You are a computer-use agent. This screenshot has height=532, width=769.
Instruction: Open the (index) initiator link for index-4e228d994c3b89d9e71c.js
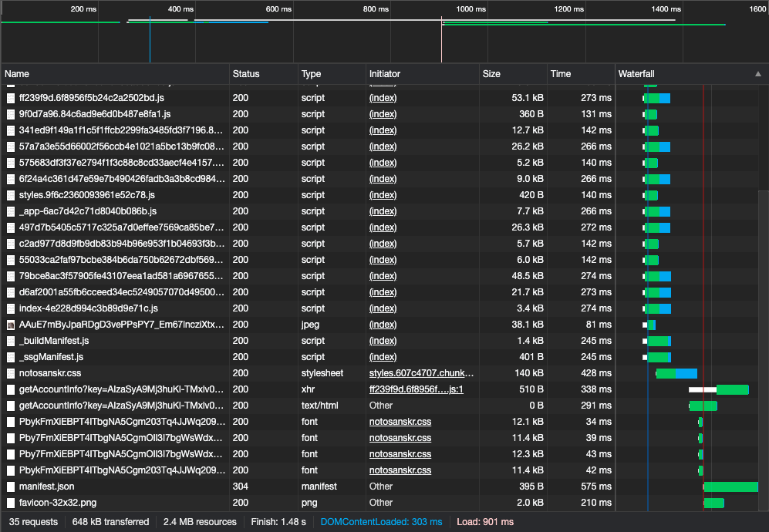(x=383, y=308)
